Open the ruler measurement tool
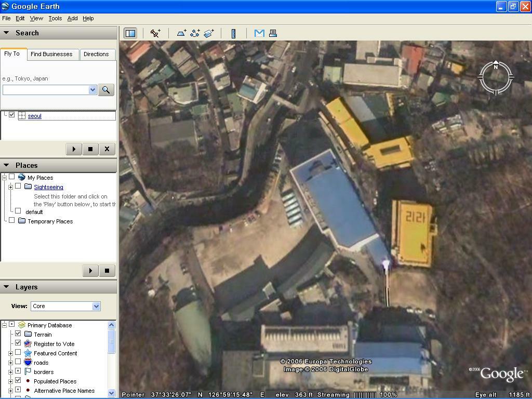This screenshot has width=532, height=399. coord(233,33)
